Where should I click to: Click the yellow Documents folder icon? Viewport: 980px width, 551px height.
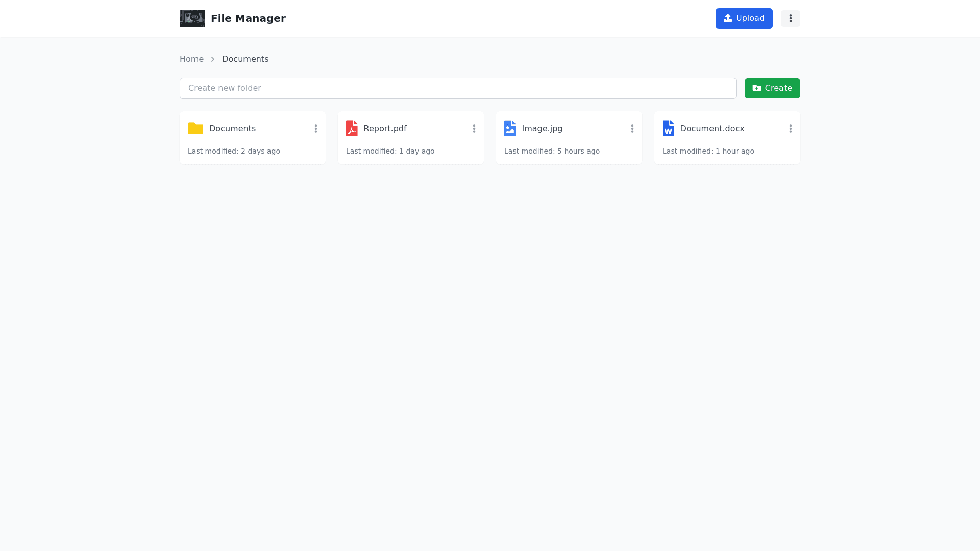(195, 129)
